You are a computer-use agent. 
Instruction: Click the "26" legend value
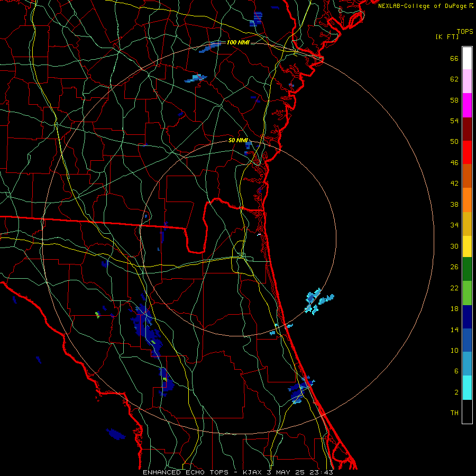pyautogui.click(x=454, y=267)
